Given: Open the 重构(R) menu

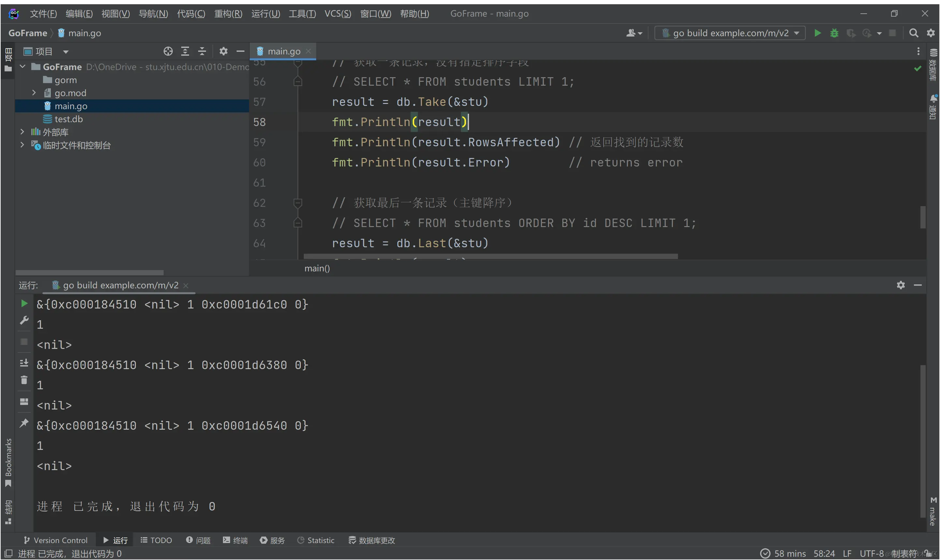Looking at the screenshot, I should pos(228,14).
